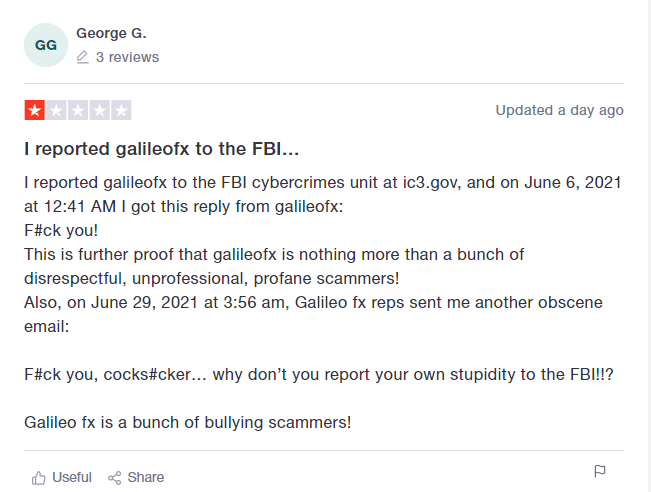Mark the review as Useful
Image resolution: width=651 pixels, height=492 pixels.
pos(71,477)
